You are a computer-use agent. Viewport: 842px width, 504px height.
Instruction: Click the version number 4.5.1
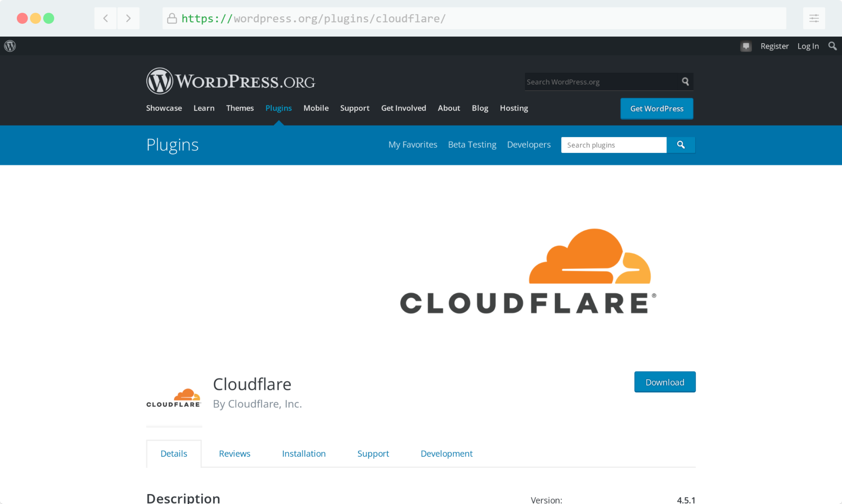coord(686,500)
